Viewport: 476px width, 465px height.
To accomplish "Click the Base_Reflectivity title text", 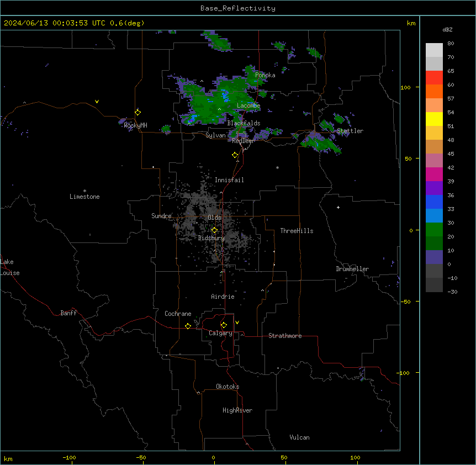I will pos(238,8).
